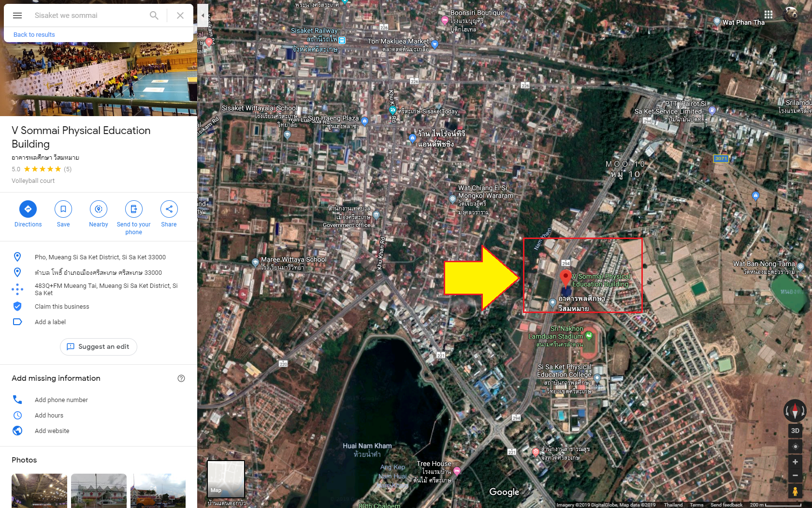Click the red pin of V Sommai building
This screenshot has width=812, height=508.
[565, 278]
